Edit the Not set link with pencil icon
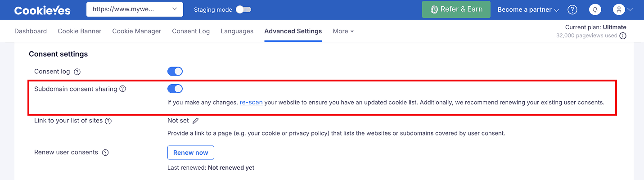The width and height of the screenshot is (644, 180). [195, 121]
